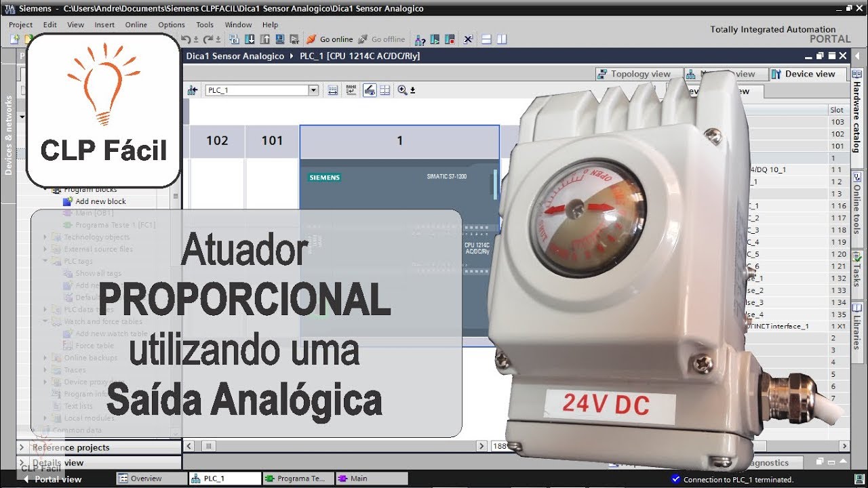The height and width of the screenshot is (488, 868).
Task: Open the Online menu
Action: tap(136, 24)
